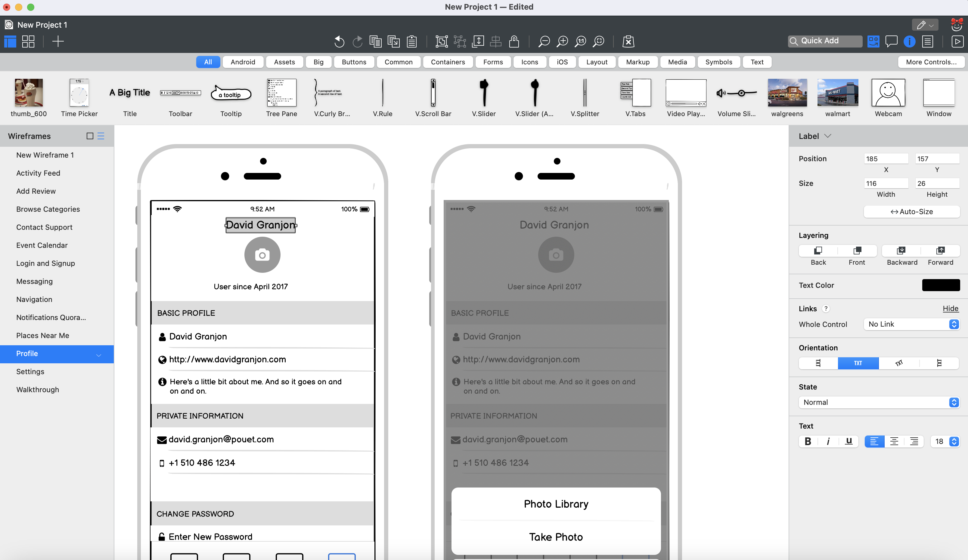
Task: Click the Width size field
Action: [x=886, y=183]
